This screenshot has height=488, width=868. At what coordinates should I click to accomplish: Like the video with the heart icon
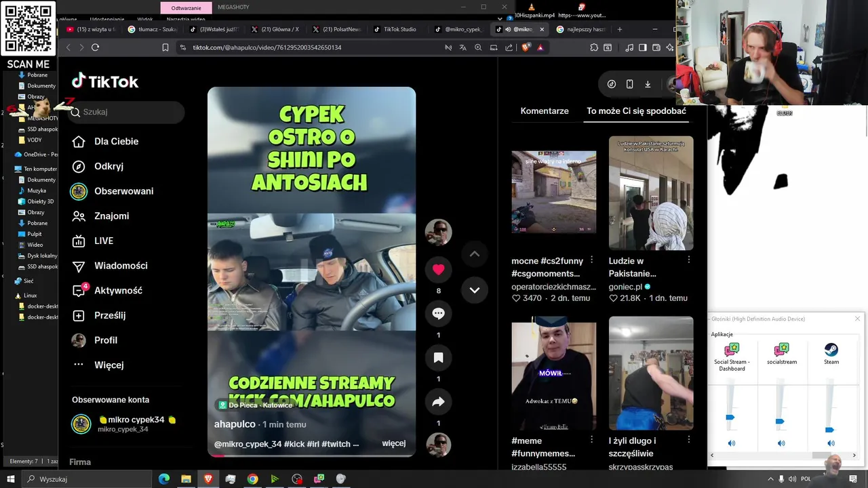click(438, 270)
